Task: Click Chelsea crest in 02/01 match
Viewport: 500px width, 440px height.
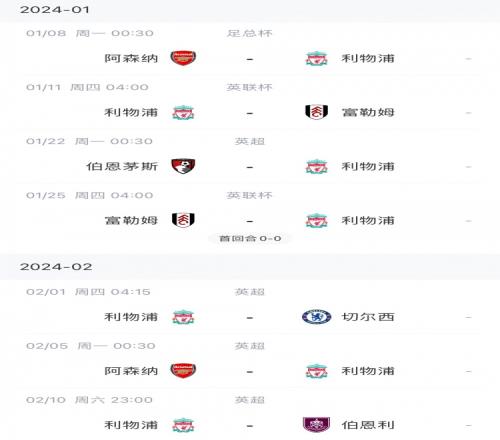Action: pyautogui.click(x=316, y=317)
